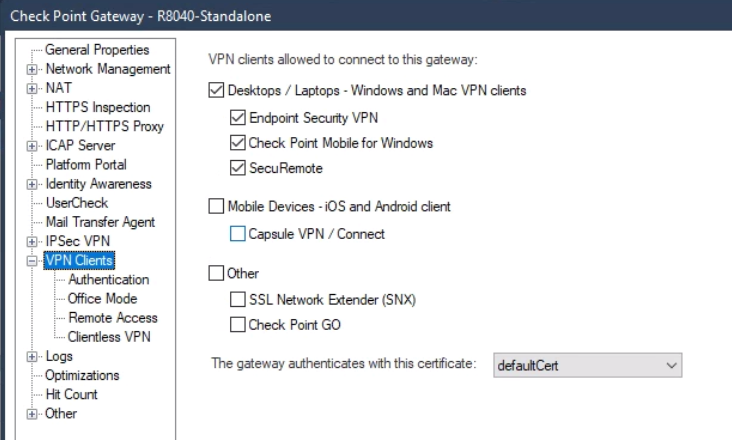Screen dimensions: 732x440
Task: Expand the Logs tree node
Action: pyautogui.click(x=32, y=357)
